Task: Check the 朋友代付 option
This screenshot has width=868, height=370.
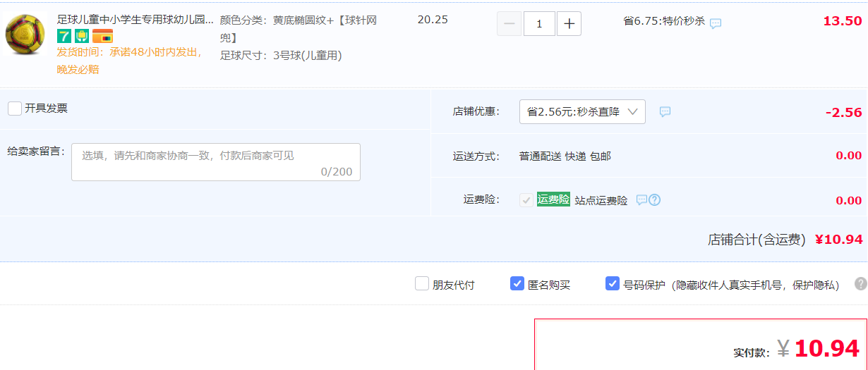Action: click(422, 283)
